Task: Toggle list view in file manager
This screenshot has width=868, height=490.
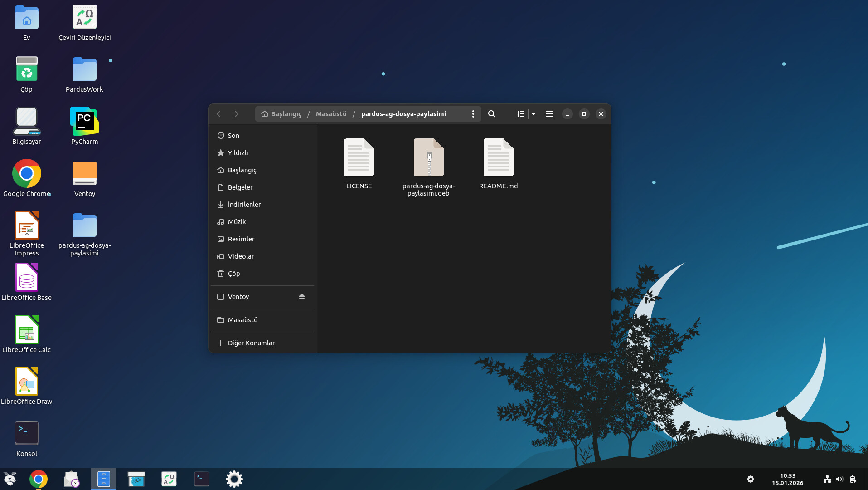Action: coord(520,114)
